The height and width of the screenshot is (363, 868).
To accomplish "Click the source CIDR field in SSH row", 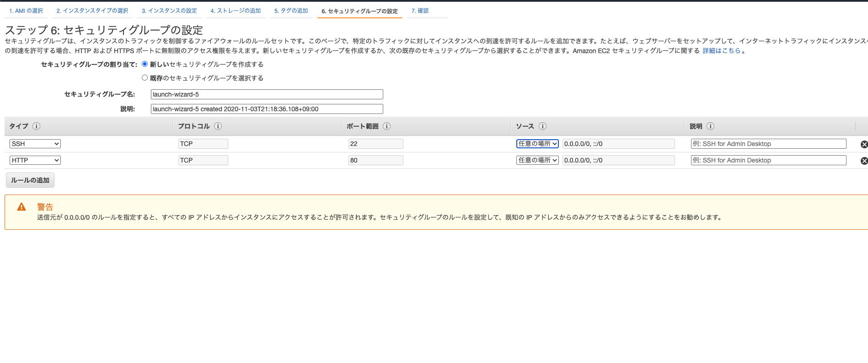I will click(619, 144).
